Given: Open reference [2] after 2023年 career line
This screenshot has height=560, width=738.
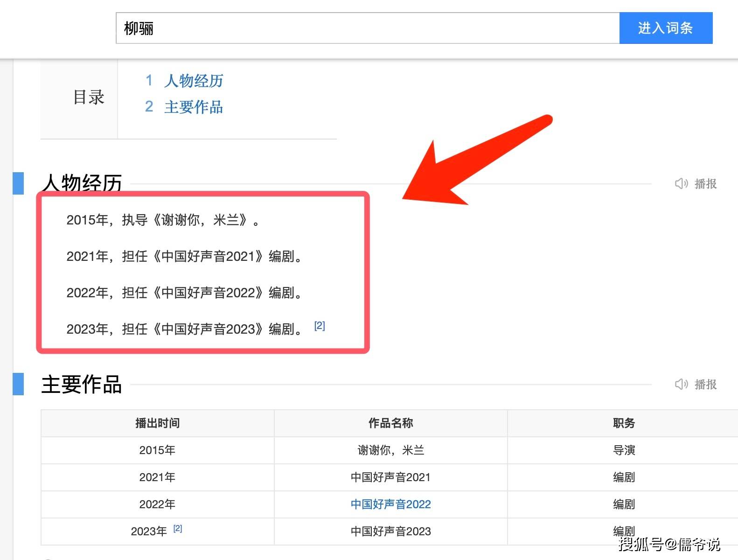Looking at the screenshot, I should (x=320, y=326).
